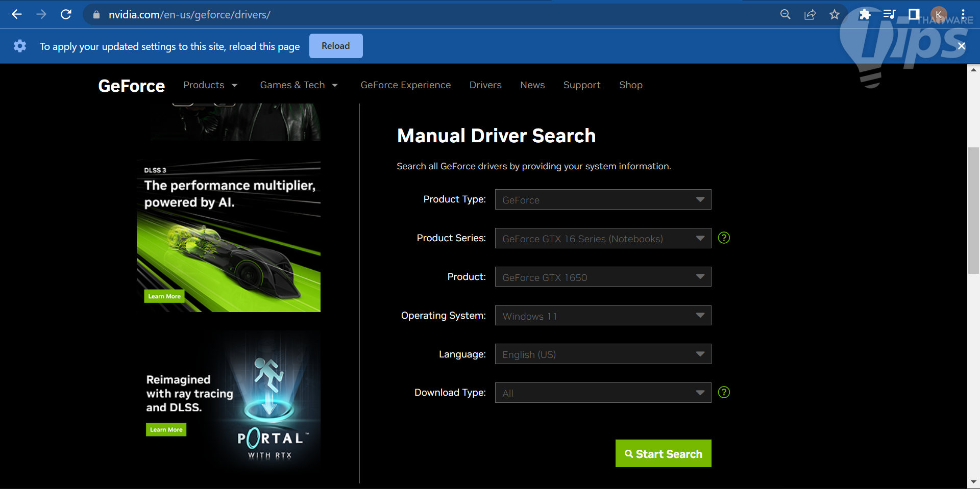Click help icon next to Download Type
Image resolution: width=980 pixels, height=489 pixels.
click(724, 392)
